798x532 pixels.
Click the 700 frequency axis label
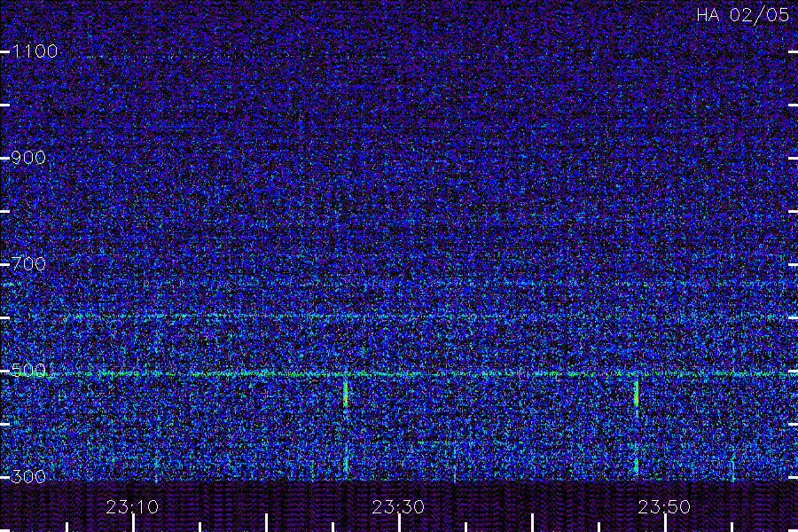click(28, 264)
